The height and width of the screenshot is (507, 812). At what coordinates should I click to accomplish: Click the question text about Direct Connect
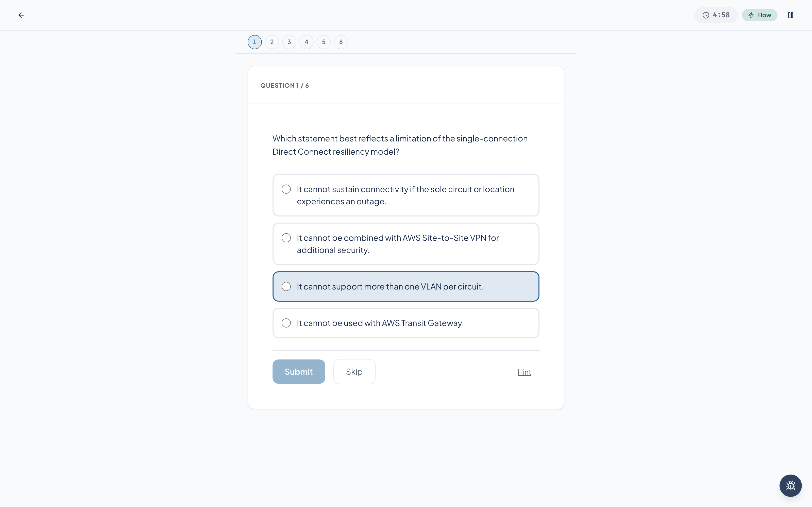(x=400, y=145)
